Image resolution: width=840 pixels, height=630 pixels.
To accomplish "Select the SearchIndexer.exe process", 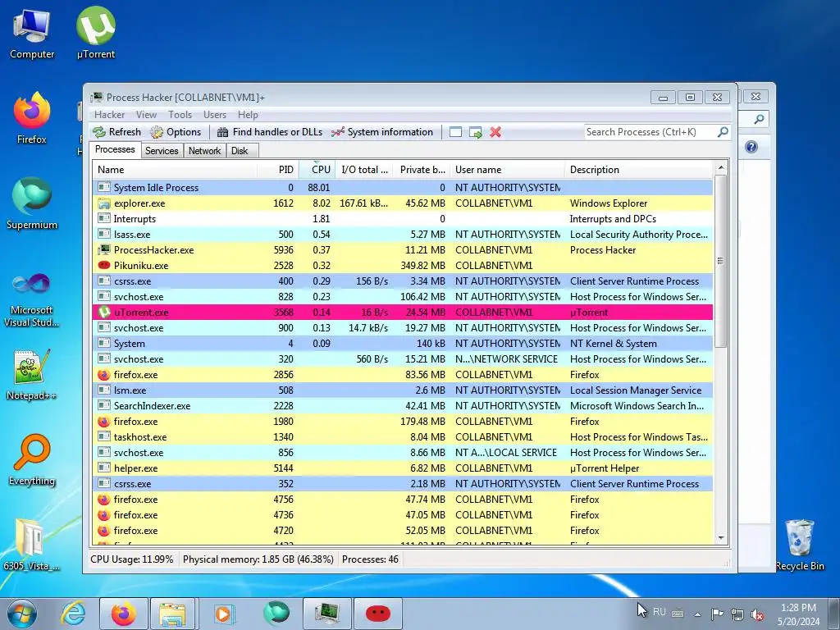I will pyautogui.click(x=403, y=406).
